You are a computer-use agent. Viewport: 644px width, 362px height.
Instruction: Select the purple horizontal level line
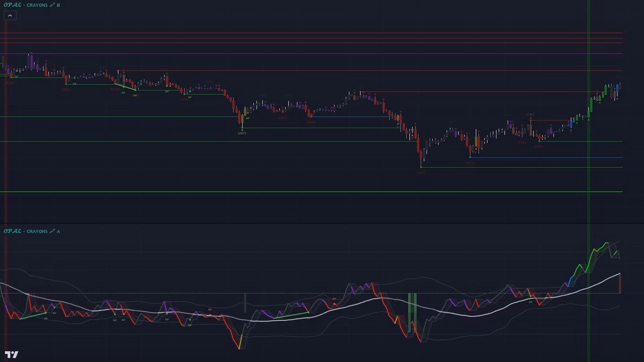pos(314,54)
